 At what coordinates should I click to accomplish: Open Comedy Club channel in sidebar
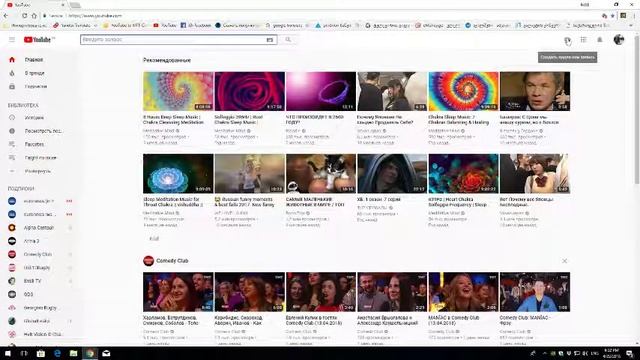pyautogui.click(x=39, y=254)
